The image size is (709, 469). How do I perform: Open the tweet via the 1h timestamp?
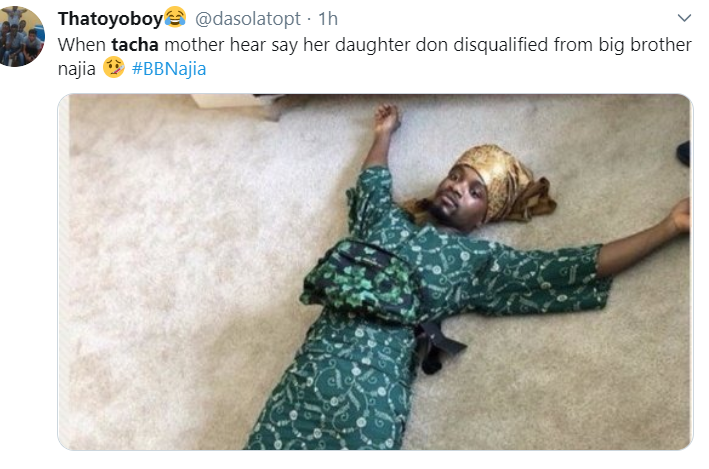pyautogui.click(x=328, y=19)
